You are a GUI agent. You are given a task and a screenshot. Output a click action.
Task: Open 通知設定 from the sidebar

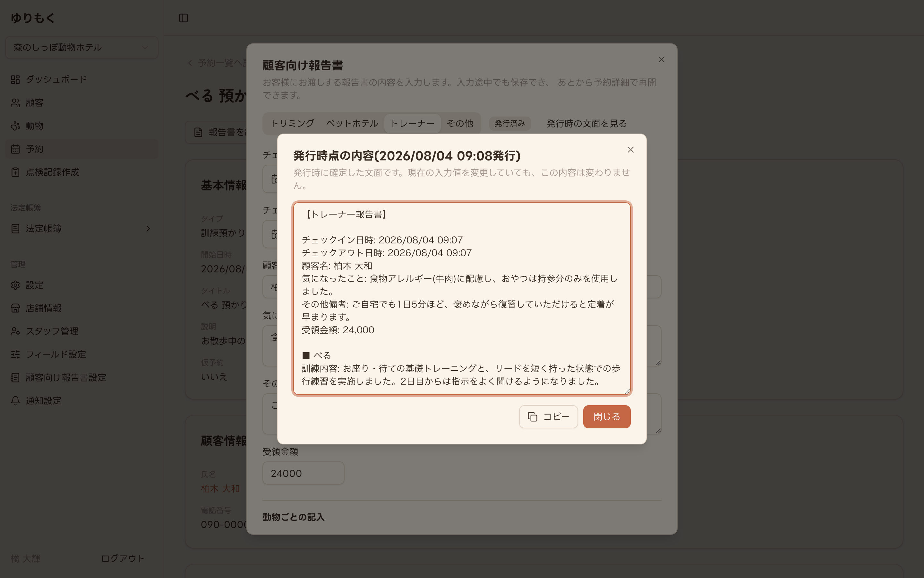[82, 401]
